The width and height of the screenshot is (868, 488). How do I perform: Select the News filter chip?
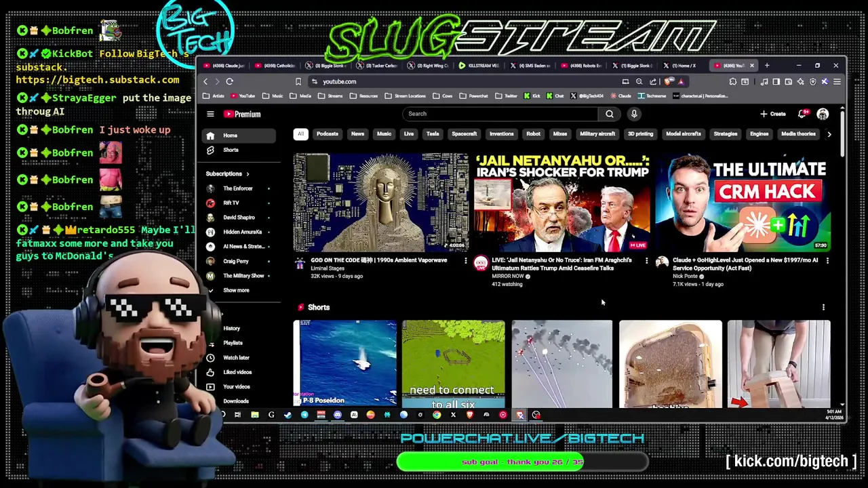(x=357, y=134)
